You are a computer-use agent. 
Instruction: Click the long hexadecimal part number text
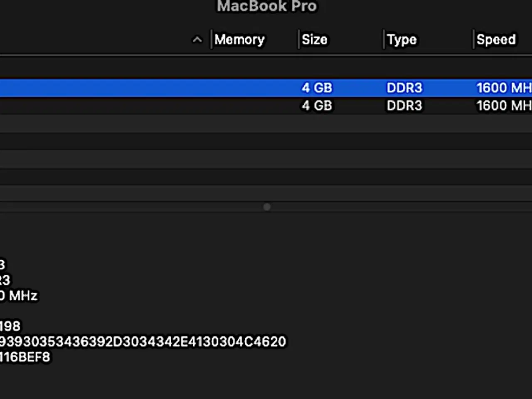pyautogui.click(x=143, y=342)
